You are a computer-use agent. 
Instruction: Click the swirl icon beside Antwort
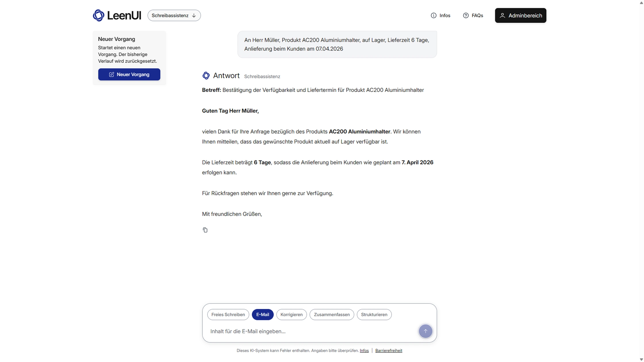tap(206, 76)
